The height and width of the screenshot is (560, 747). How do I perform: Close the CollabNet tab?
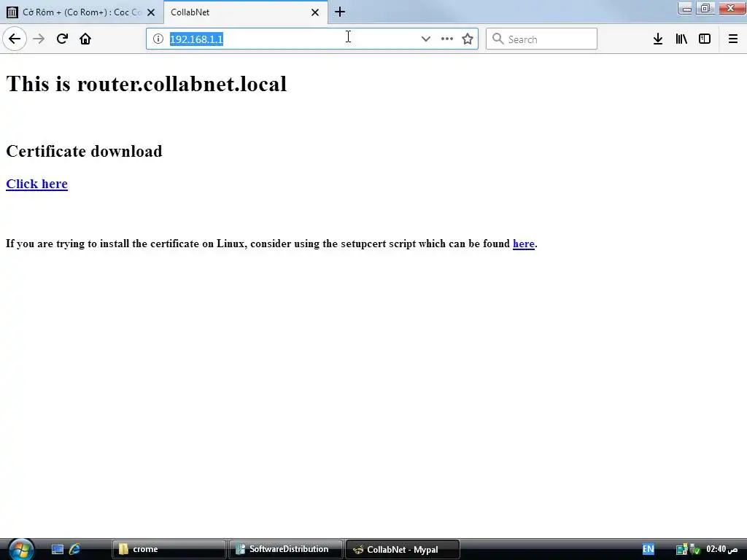[x=315, y=12]
